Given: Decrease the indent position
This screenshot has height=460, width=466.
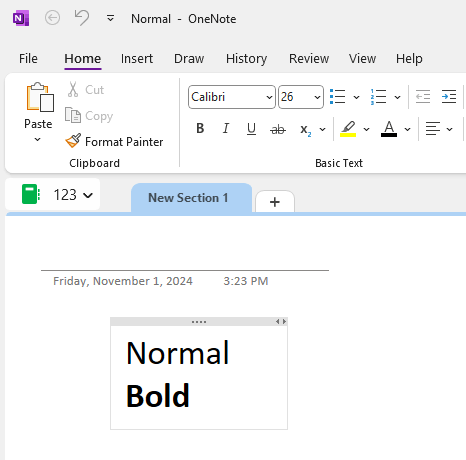Looking at the screenshot, I should coord(423,97).
